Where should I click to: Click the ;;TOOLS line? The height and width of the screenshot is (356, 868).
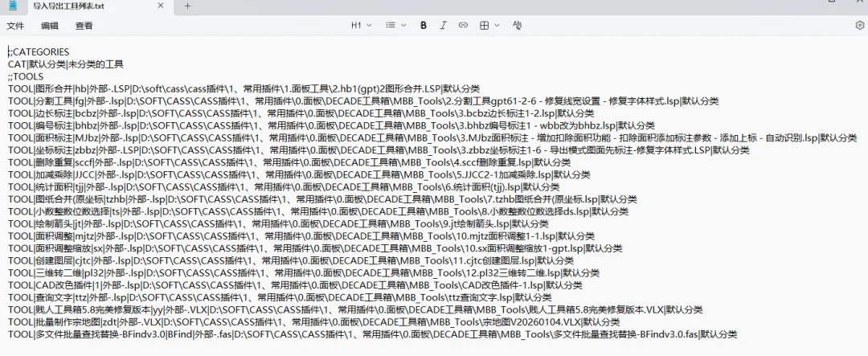coord(26,76)
